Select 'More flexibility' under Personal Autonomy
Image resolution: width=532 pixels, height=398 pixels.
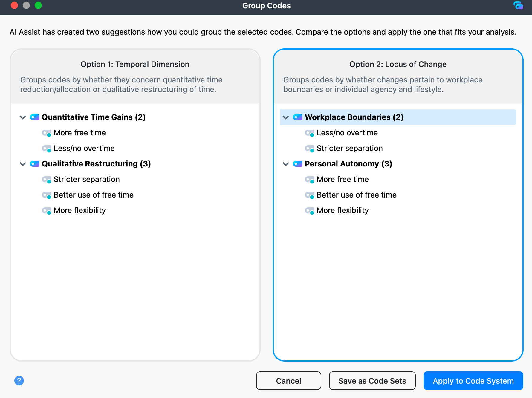tap(343, 210)
